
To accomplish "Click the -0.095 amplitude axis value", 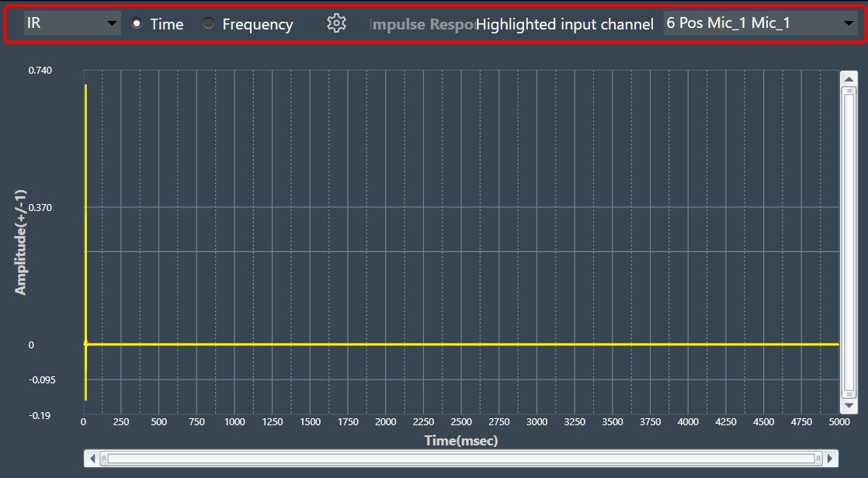I will pos(42,380).
